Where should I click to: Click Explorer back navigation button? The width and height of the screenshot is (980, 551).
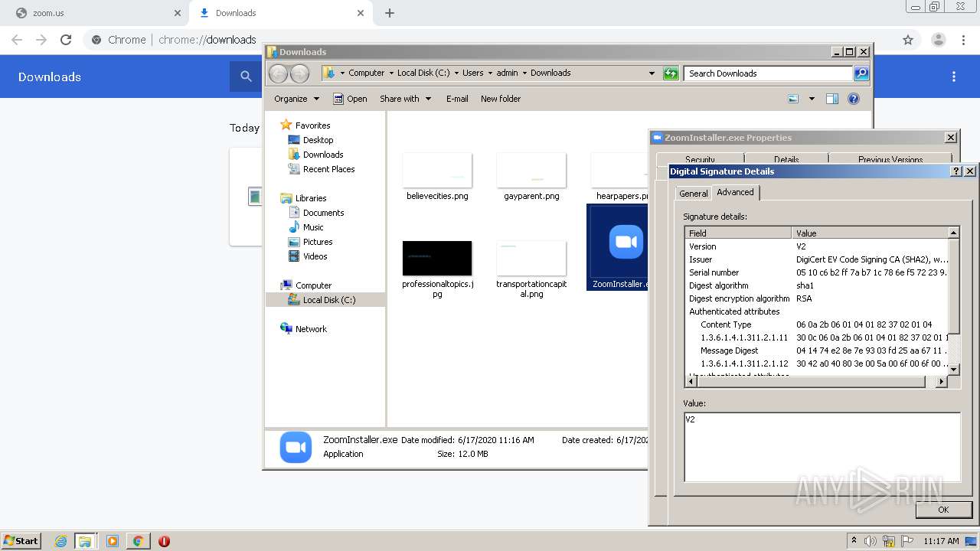coord(278,73)
